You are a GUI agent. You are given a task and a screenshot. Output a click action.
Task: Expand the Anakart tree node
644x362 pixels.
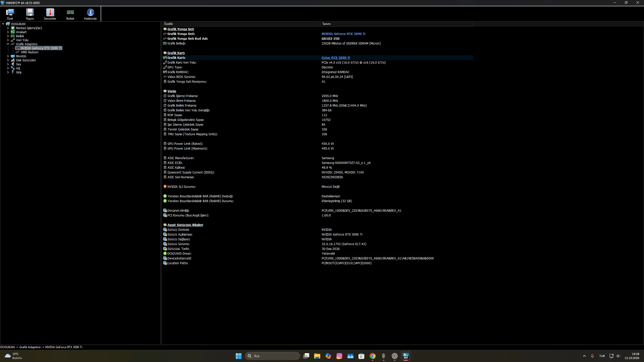click(8, 32)
